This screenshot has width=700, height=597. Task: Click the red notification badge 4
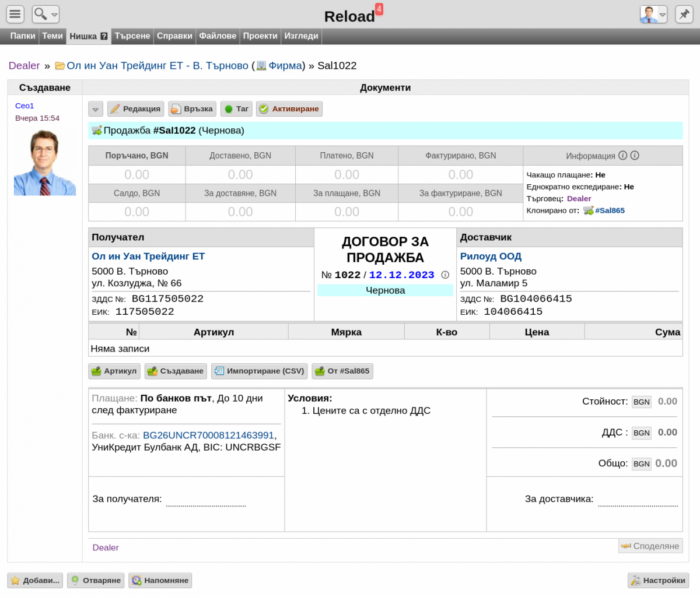point(379,9)
